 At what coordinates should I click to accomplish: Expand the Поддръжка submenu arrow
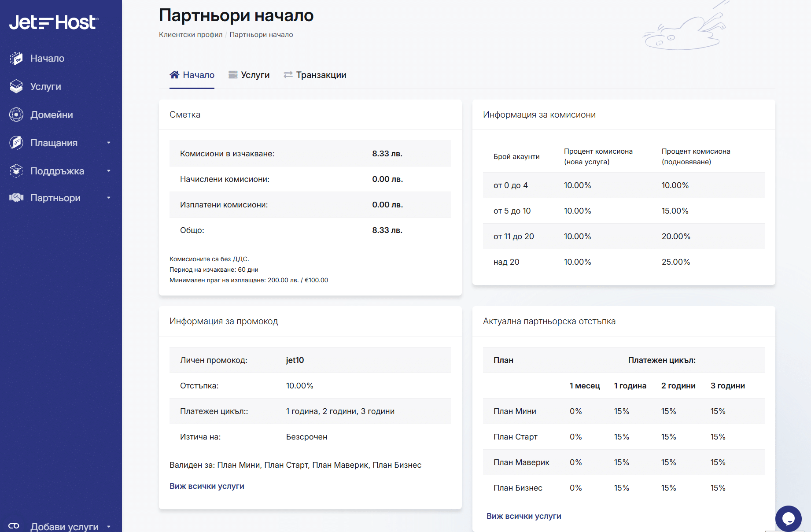click(109, 171)
